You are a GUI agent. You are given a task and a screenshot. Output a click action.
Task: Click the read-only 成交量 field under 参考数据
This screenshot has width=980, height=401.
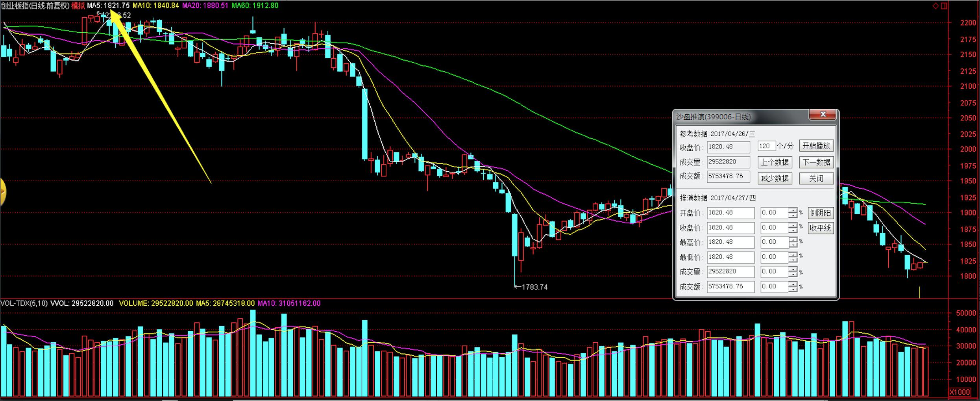[x=729, y=162]
